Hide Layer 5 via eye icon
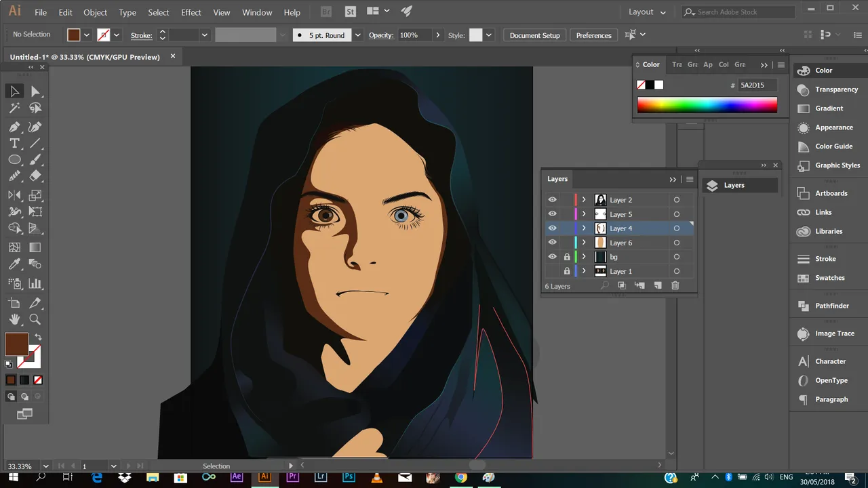868x488 pixels. coord(552,214)
